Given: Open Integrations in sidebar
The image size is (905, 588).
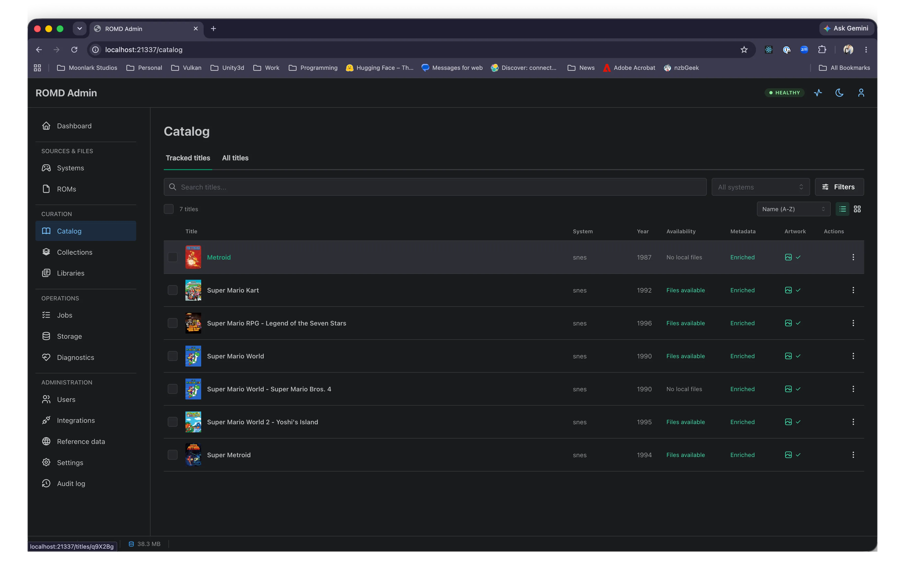Looking at the screenshot, I should point(86,420).
